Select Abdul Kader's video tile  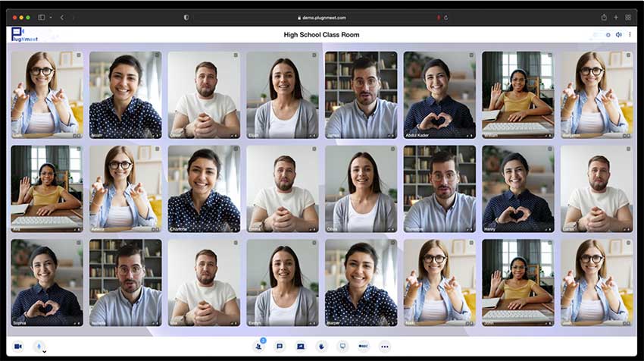(439, 95)
